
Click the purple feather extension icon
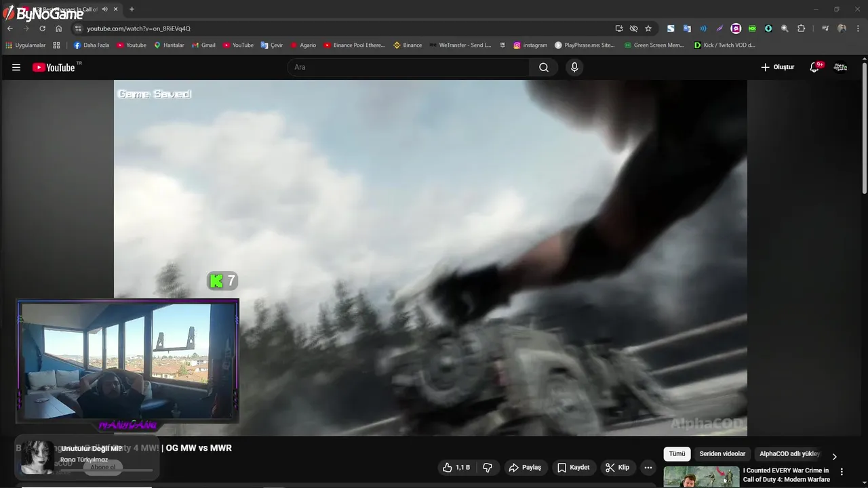[x=719, y=28]
